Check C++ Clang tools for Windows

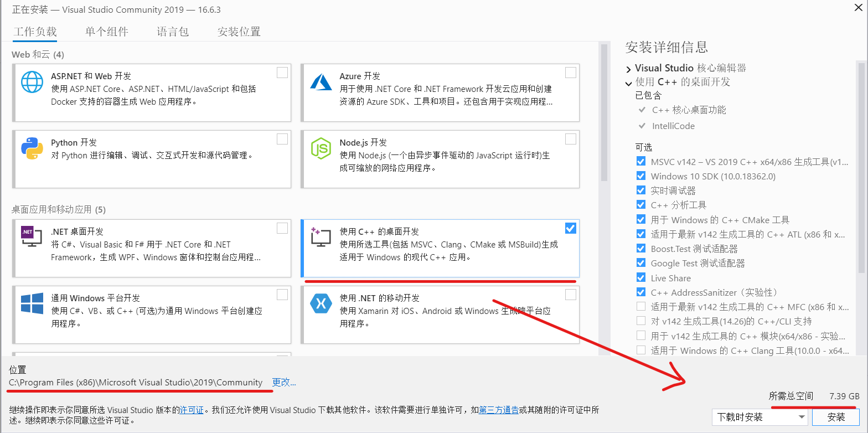click(x=641, y=350)
